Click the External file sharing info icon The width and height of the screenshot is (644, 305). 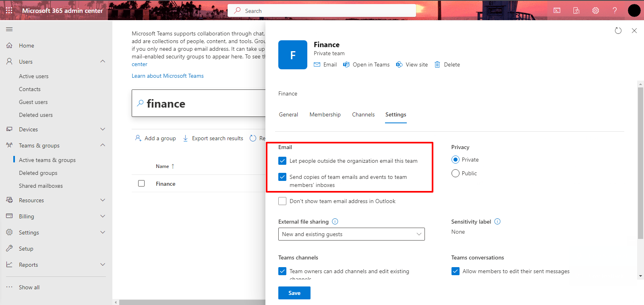click(x=335, y=222)
